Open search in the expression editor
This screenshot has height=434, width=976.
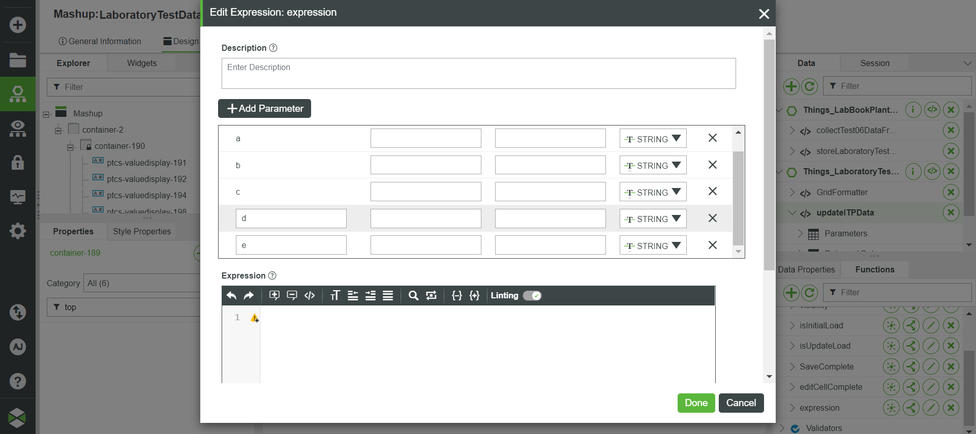click(x=413, y=296)
